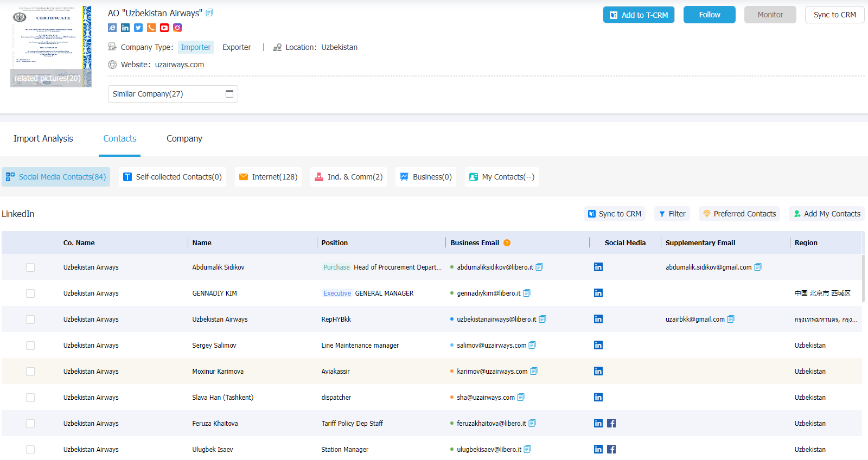Select the Feruza Khaitova row checkbox
Viewport: 868px width, 460px height.
(30, 424)
